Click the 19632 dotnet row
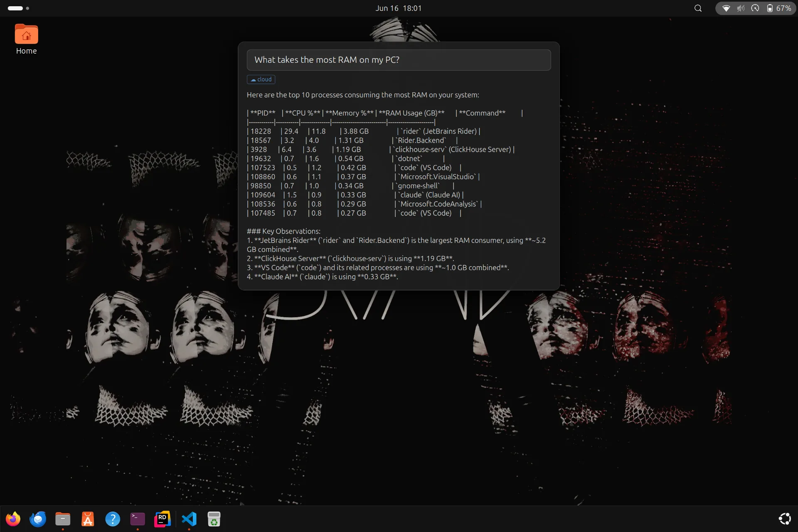 click(346, 159)
